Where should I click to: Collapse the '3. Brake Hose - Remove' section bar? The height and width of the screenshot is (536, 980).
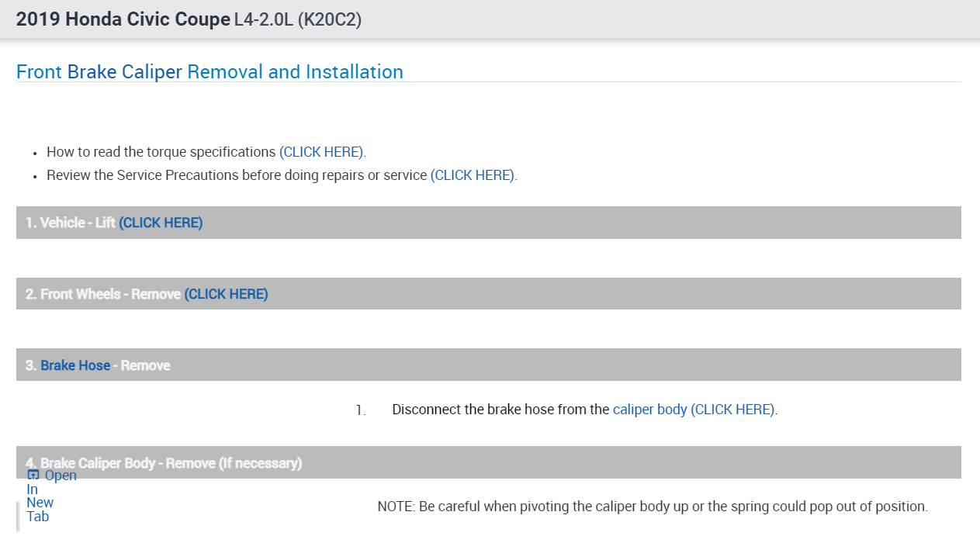(x=543, y=365)
